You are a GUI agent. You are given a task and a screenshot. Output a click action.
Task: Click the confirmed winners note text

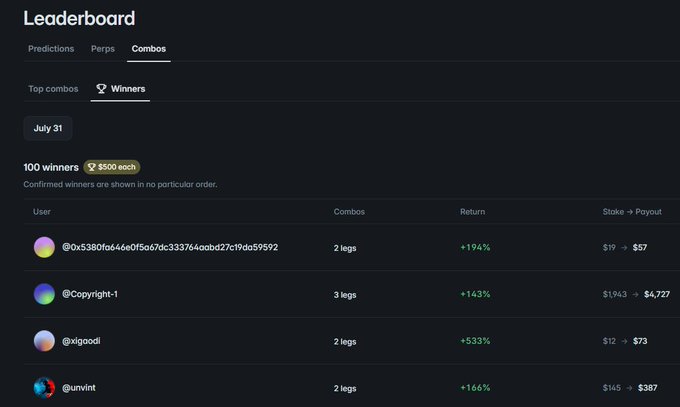[x=120, y=184]
